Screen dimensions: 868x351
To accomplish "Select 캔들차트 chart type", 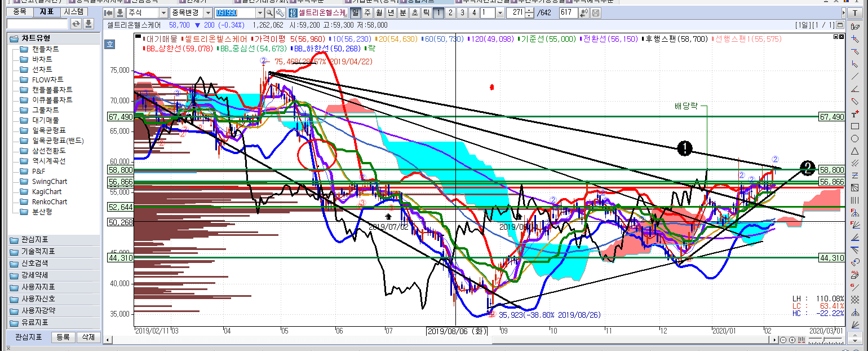I will [45, 49].
